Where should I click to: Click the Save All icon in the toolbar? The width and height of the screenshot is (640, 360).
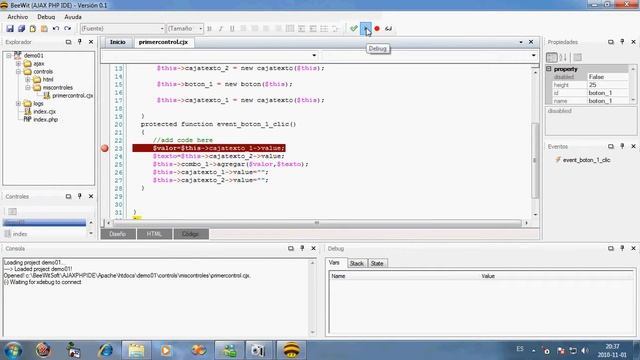[x=21, y=29]
